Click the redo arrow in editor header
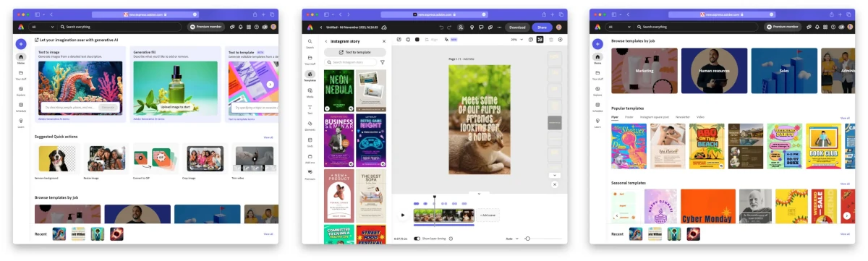868x261 pixels. [x=450, y=27]
